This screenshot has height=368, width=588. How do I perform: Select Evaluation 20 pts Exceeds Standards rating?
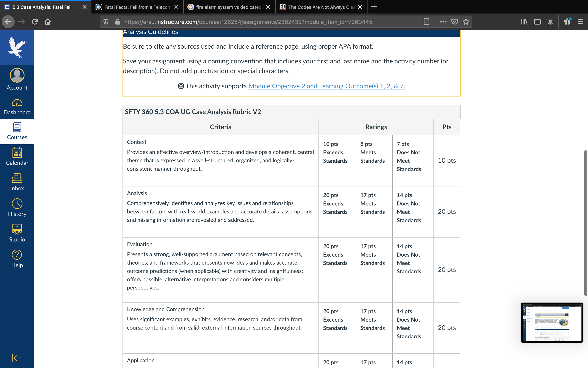pyautogui.click(x=337, y=270)
